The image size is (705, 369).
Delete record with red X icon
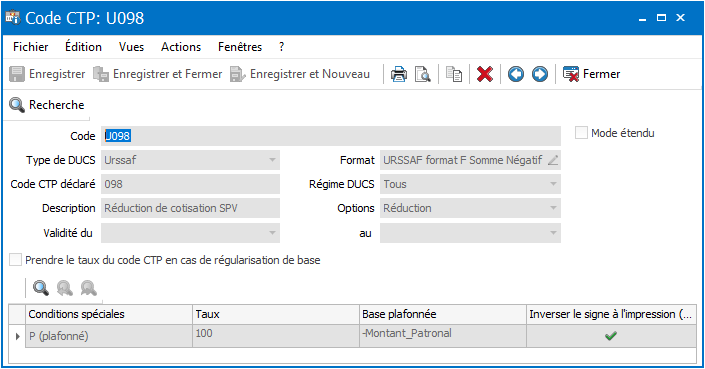(485, 74)
